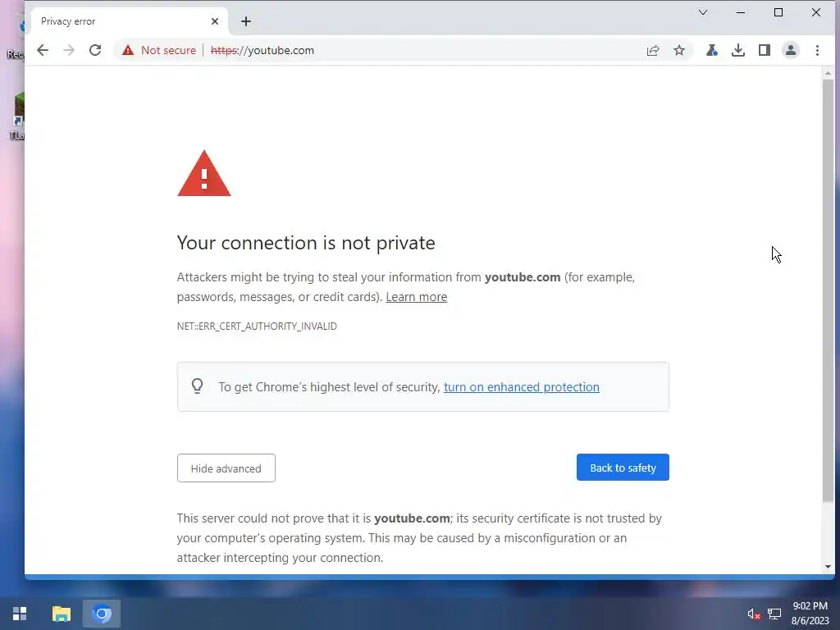This screenshot has height=630, width=840.
Task: Open the profile avatar menu
Action: pyautogui.click(x=791, y=50)
